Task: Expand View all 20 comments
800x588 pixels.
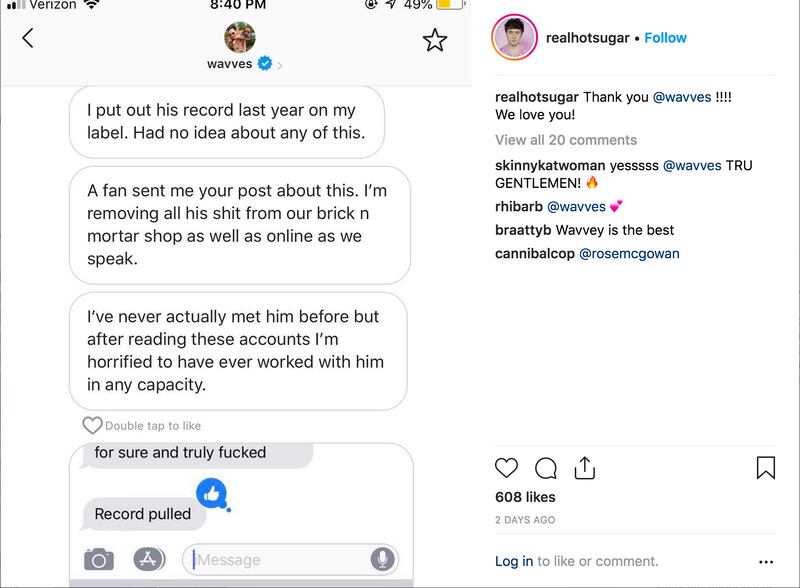Action: [565, 140]
